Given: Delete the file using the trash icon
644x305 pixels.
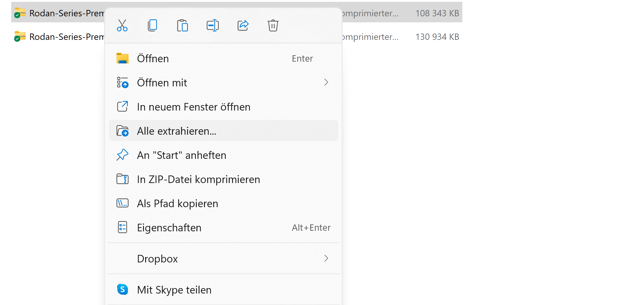Looking at the screenshot, I should (x=273, y=25).
